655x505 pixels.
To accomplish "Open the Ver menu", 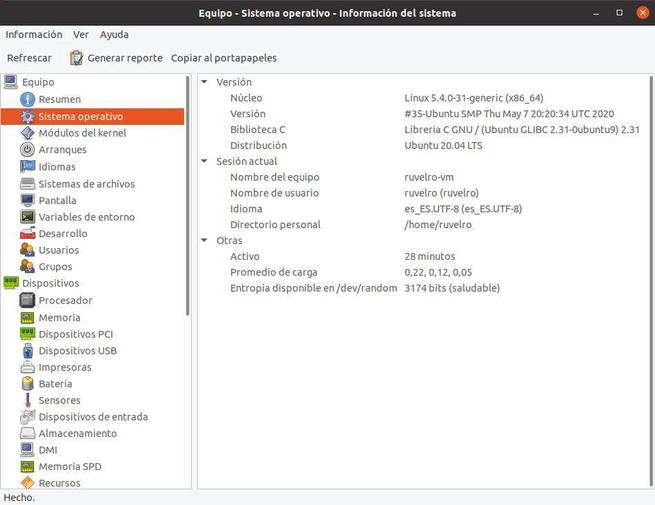I will click(x=81, y=35).
